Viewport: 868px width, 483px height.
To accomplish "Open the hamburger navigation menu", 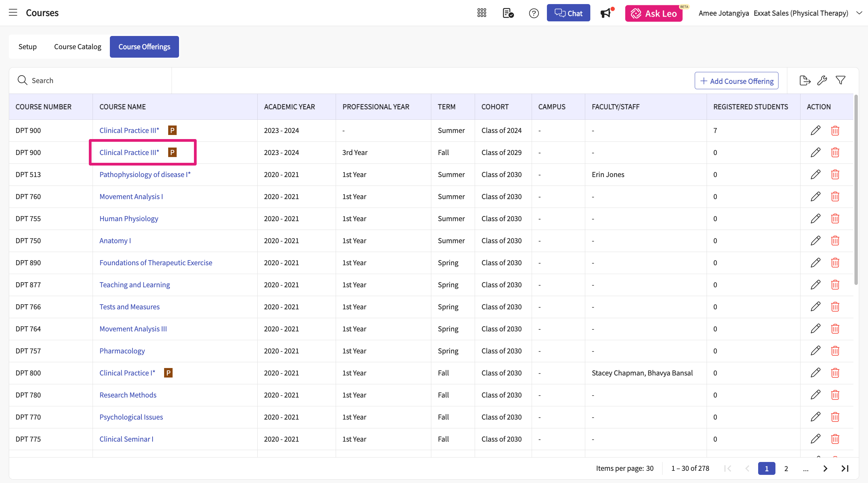I will (x=13, y=13).
